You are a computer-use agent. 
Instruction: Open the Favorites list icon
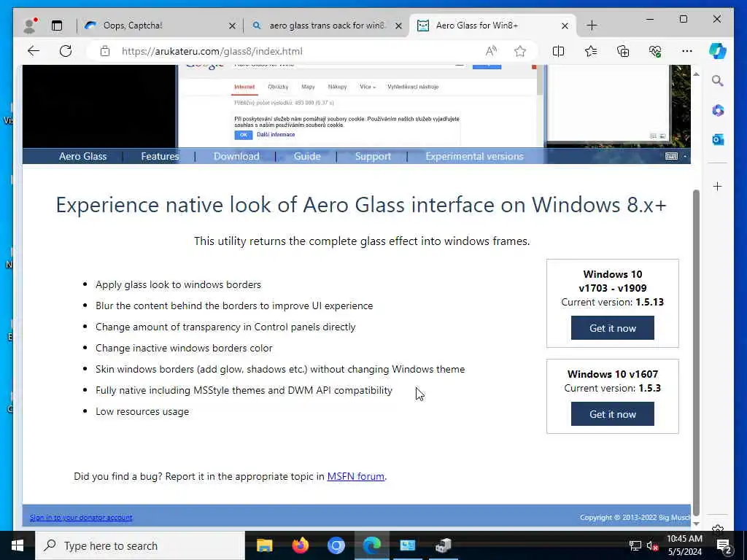591,51
